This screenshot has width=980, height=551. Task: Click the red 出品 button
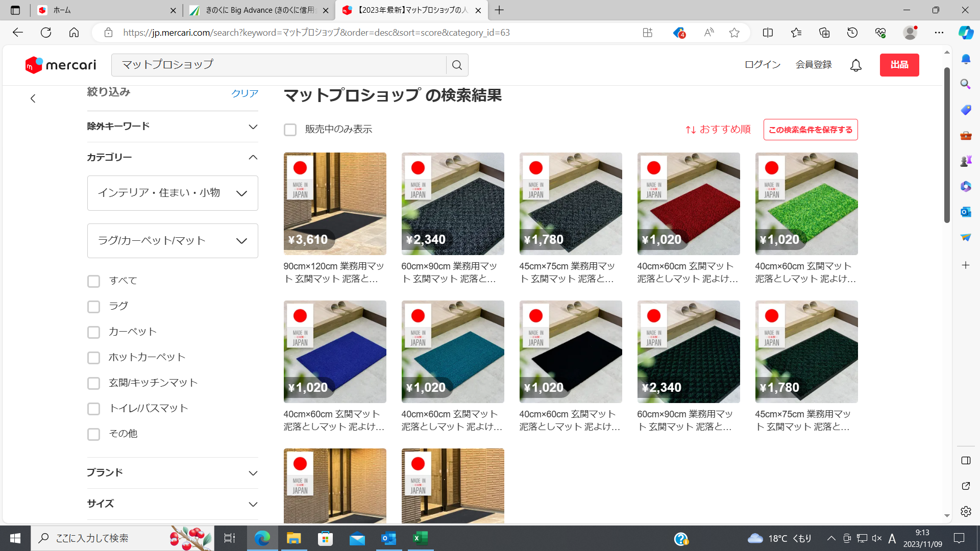(x=899, y=65)
